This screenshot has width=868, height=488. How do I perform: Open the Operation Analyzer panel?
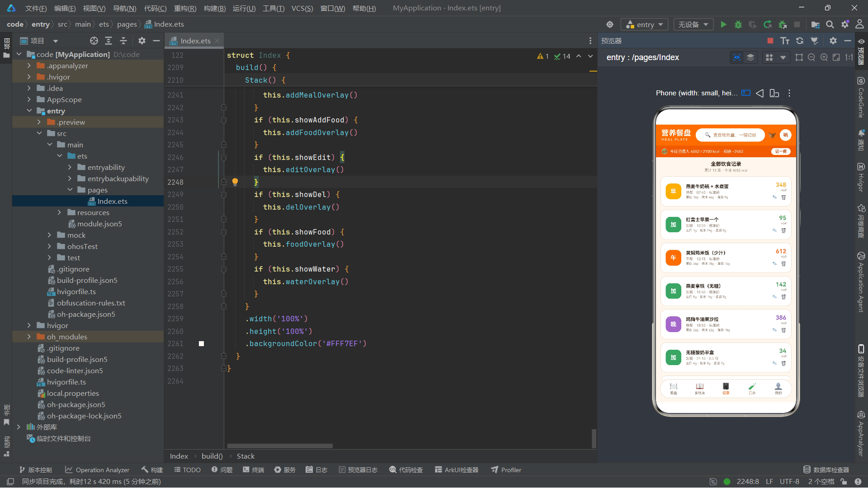[97, 470]
